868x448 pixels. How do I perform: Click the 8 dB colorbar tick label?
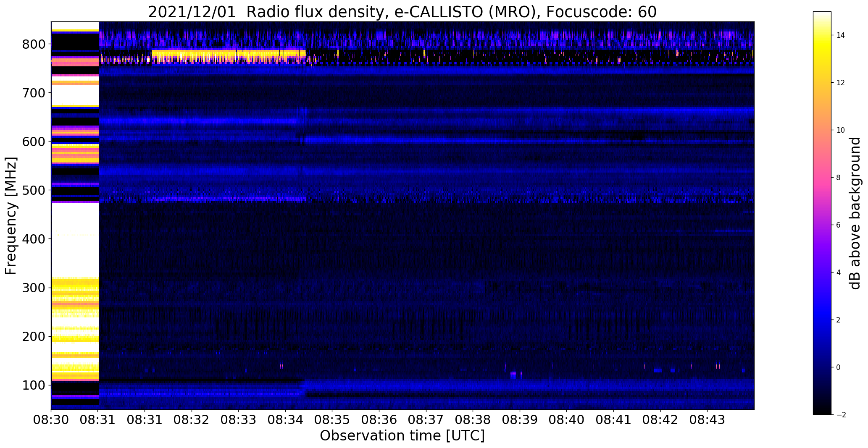pos(838,178)
